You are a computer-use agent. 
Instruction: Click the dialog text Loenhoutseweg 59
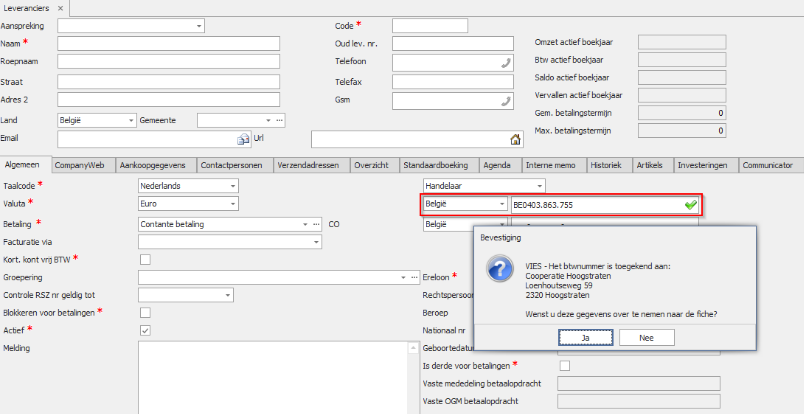point(559,286)
